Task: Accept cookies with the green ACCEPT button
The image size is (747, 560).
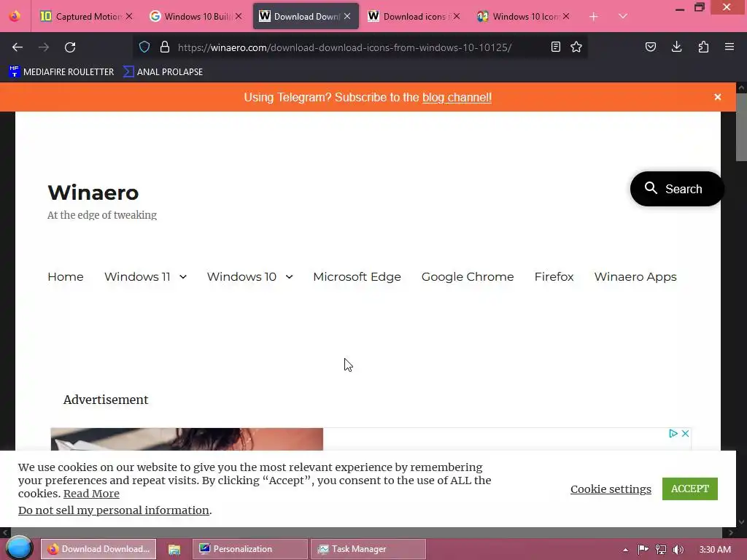Action: click(x=690, y=489)
